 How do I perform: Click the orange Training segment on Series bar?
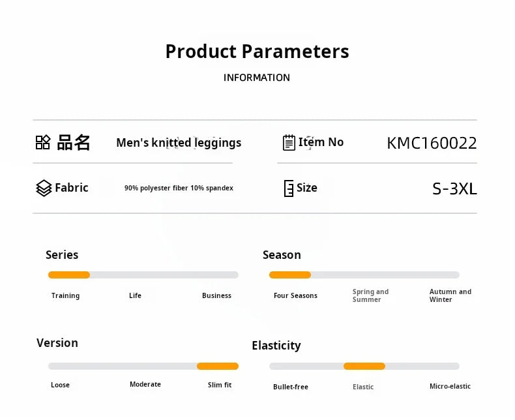69,275
